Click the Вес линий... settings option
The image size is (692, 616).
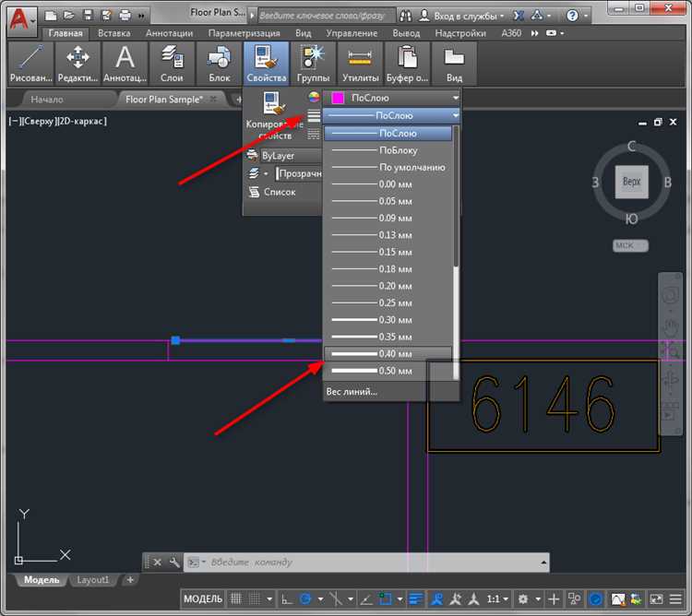click(352, 391)
